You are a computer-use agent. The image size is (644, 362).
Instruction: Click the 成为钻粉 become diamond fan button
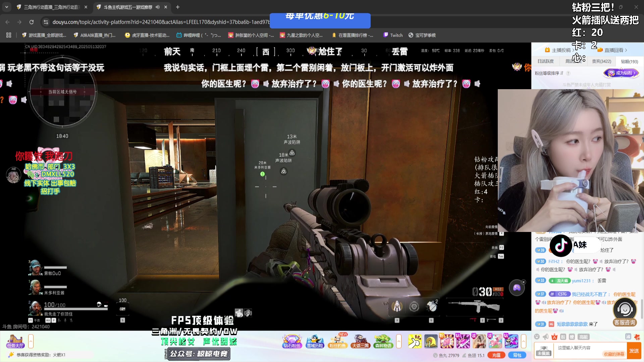pos(621,73)
